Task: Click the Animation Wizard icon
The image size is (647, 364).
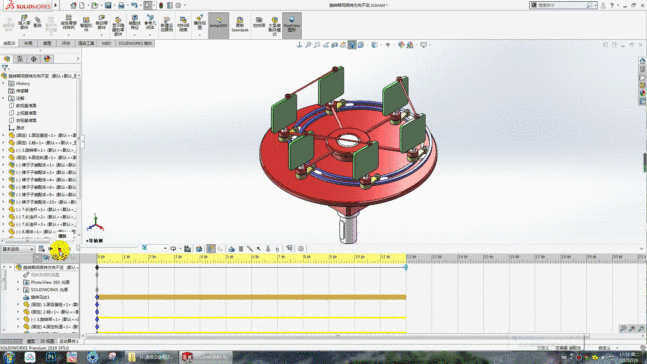Action: coord(199,248)
